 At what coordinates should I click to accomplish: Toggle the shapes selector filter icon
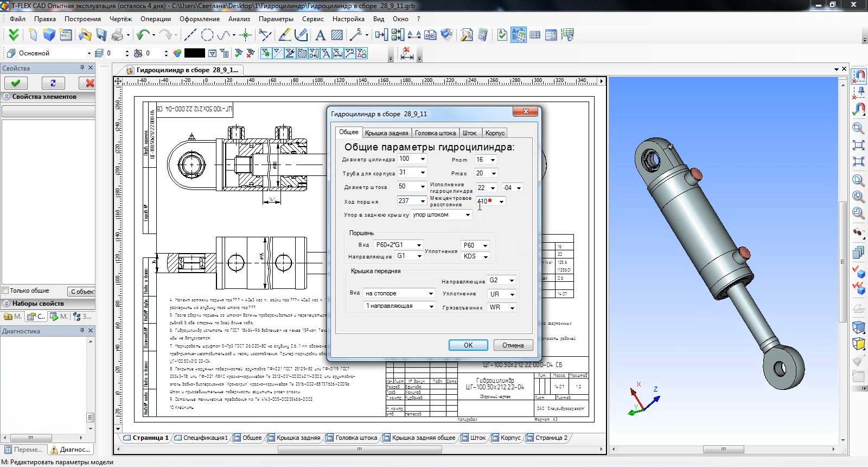(x=361, y=53)
